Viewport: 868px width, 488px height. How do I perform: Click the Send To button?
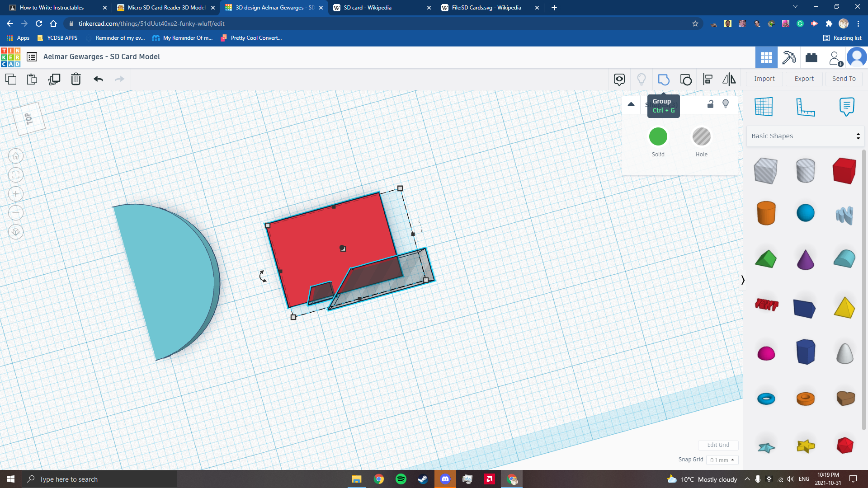pos(844,79)
